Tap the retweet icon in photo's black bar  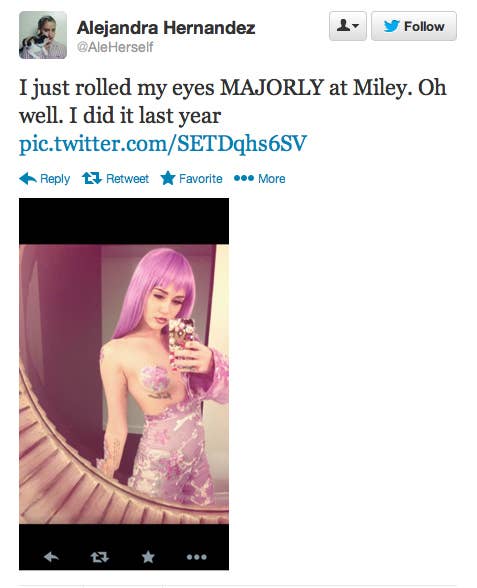tap(100, 557)
